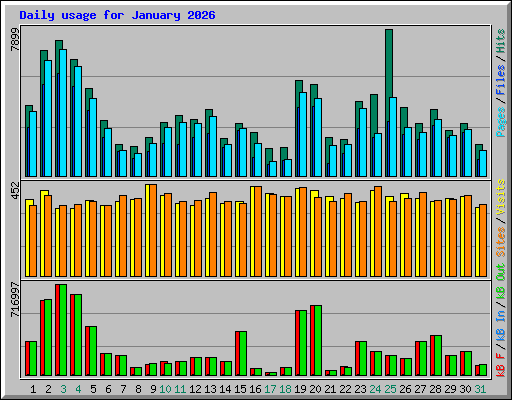Click weekend day label 4
This screenshot has width=512, height=400.
(78, 389)
